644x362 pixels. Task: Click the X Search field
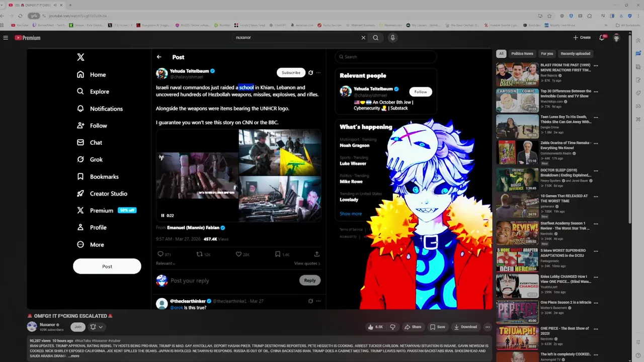coord(386,57)
